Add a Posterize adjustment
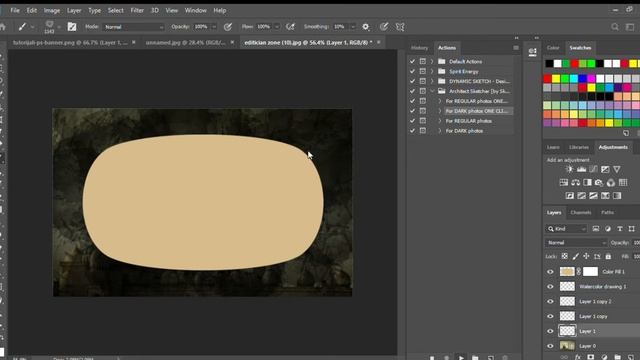The height and width of the screenshot is (360, 640). 581,196
